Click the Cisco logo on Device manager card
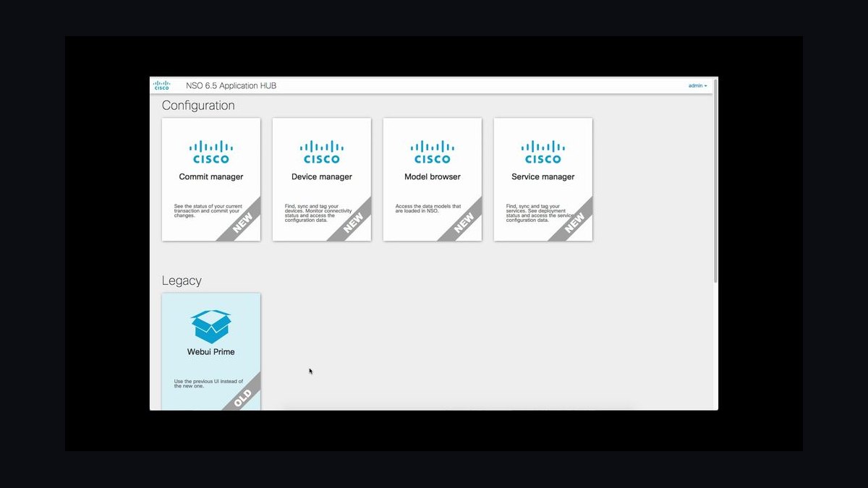This screenshot has width=868, height=488. point(322,153)
